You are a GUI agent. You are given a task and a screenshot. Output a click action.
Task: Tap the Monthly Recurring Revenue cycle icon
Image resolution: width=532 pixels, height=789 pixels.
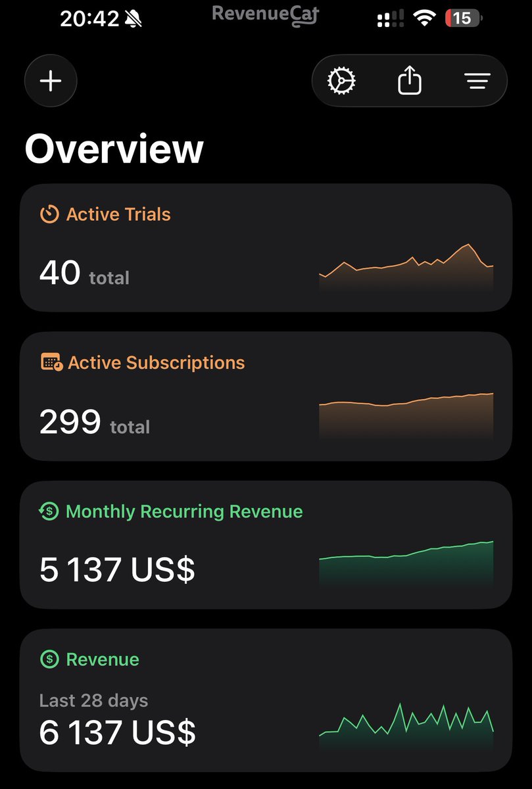pos(49,512)
